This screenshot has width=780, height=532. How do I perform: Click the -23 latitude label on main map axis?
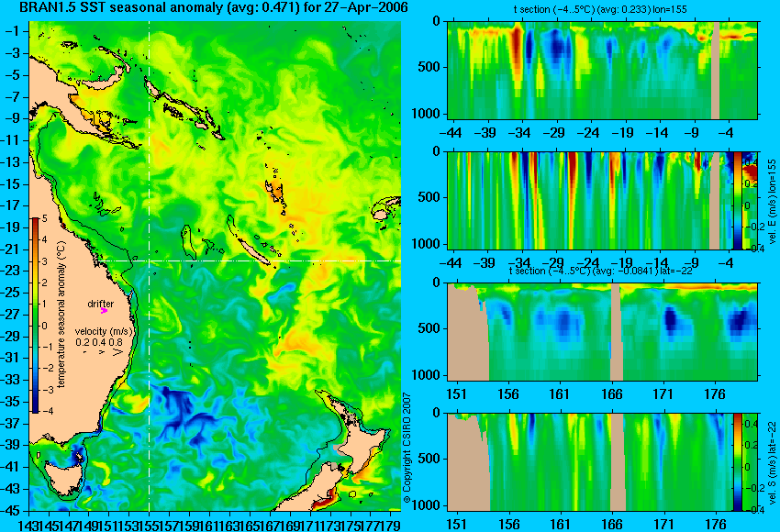pyautogui.click(x=11, y=271)
